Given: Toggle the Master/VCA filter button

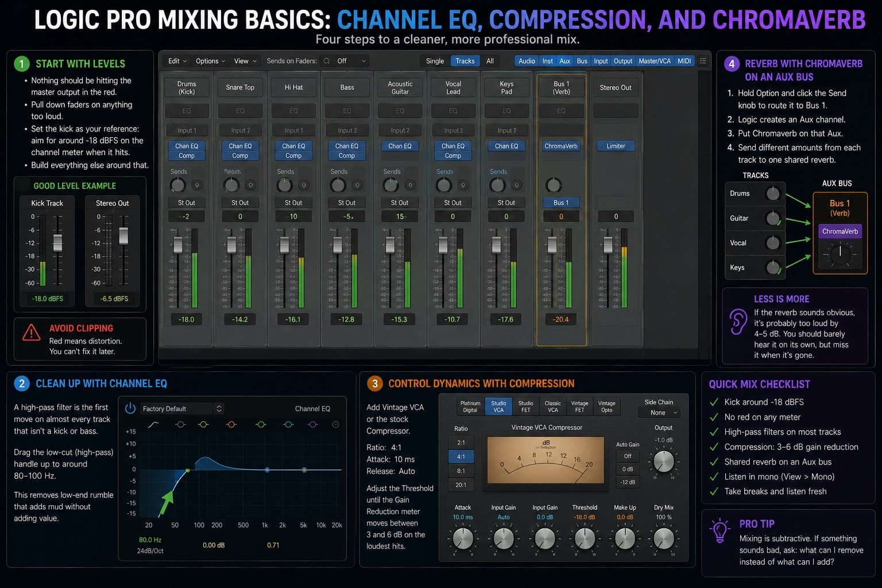Looking at the screenshot, I should (655, 61).
